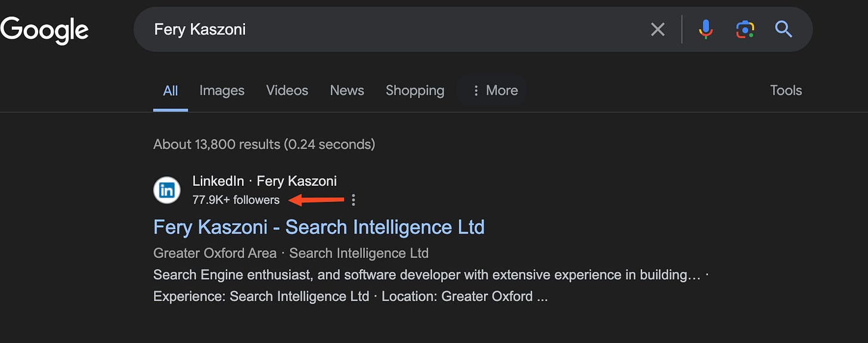Open the three-dot menu for the LinkedIn result
This screenshot has height=343, width=868.
pos(354,200)
